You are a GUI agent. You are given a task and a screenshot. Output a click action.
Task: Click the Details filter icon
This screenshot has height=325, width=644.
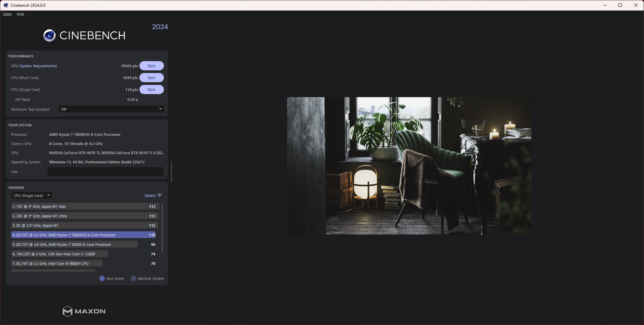(x=159, y=196)
